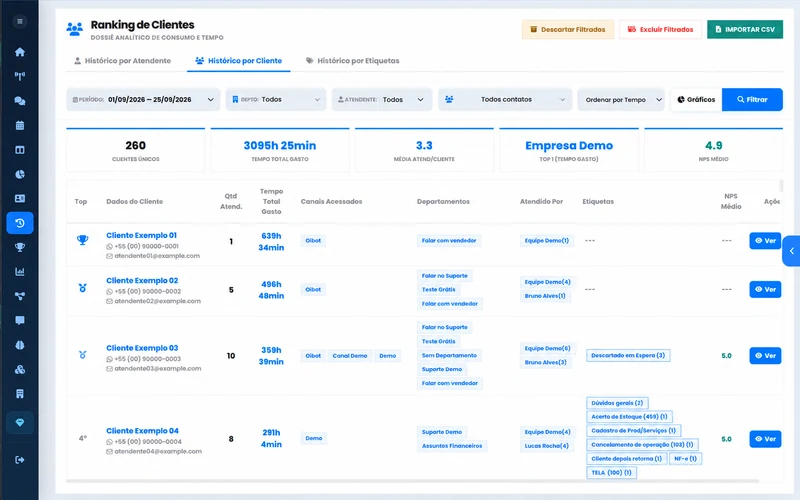The width and height of the screenshot is (800, 500).
Task: Open the sidebar hamburger menu
Action: pos(20,21)
